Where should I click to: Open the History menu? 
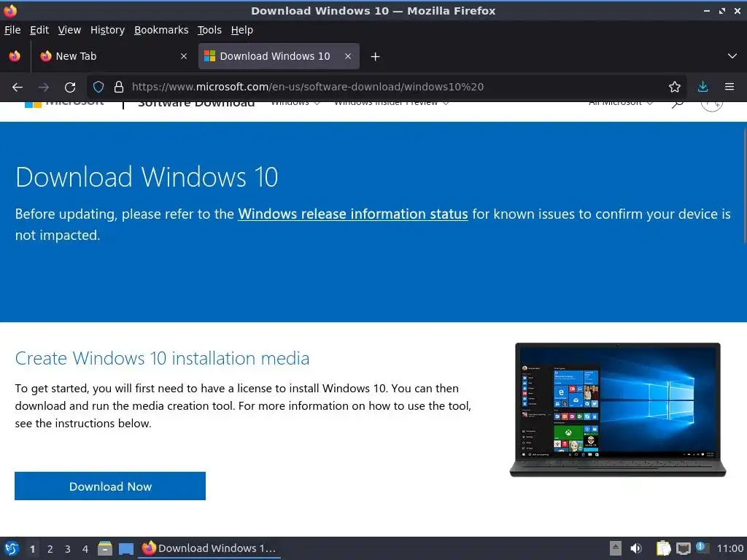107,30
